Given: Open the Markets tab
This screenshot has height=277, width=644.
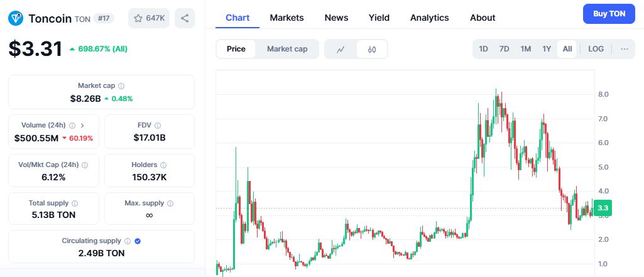Looking at the screenshot, I should pos(287,18).
